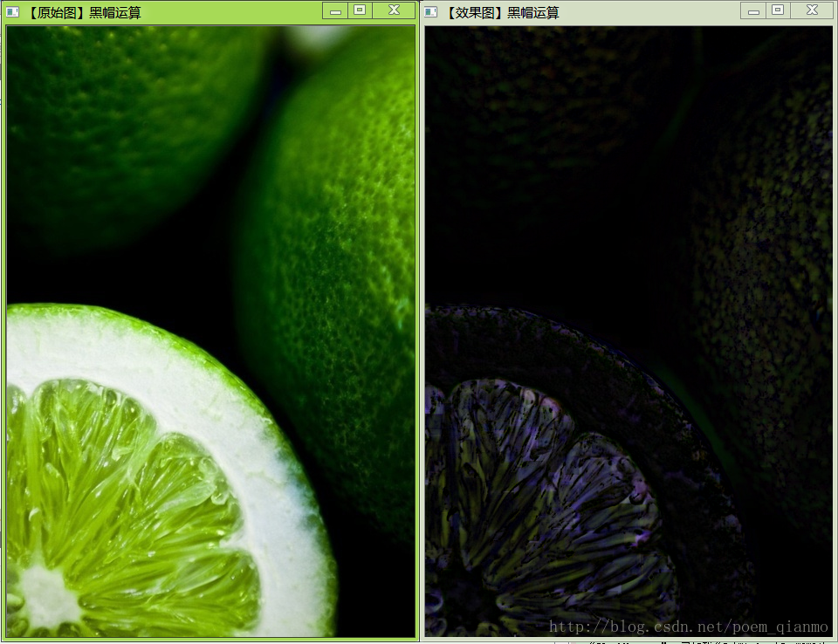Image resolution: width=838 pixels, height=644 pixels.
Task: Close the 【原始图】黑帽运算 window
Action: [x=394, y=10]
